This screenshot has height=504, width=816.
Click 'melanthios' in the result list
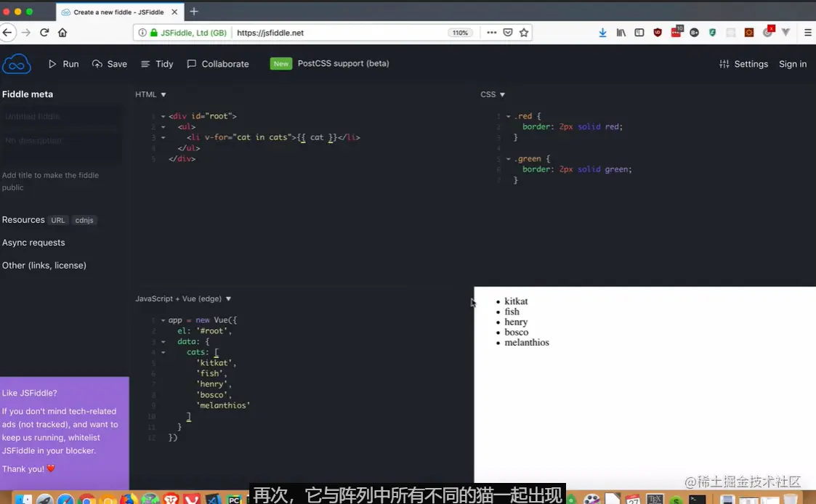coord(527,342)
